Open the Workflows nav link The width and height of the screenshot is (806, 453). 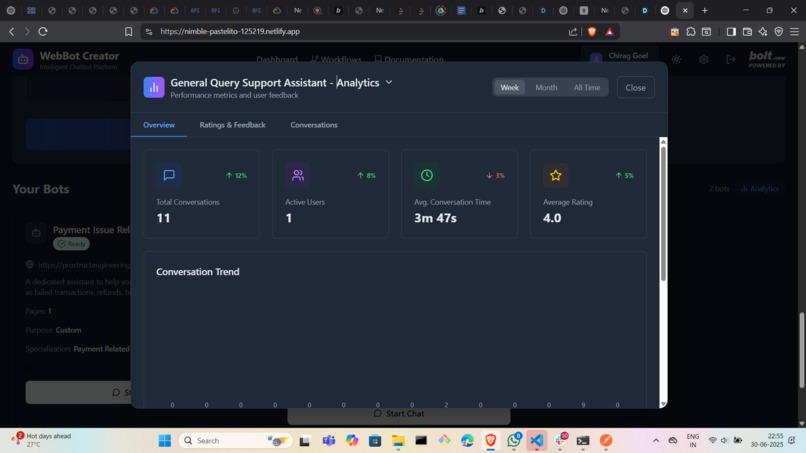336,60
